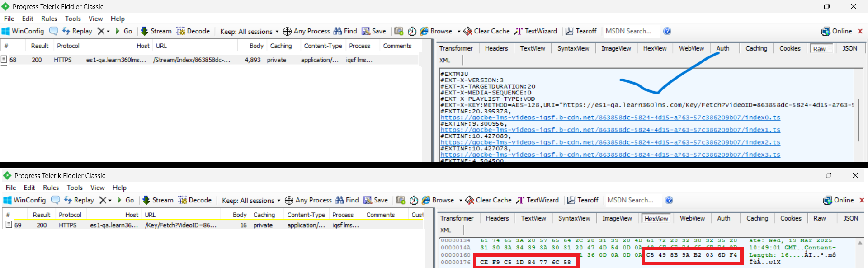868x268 pixels.
Task: Click the index2.ts link in top window
Action: (x=610, y=142)
